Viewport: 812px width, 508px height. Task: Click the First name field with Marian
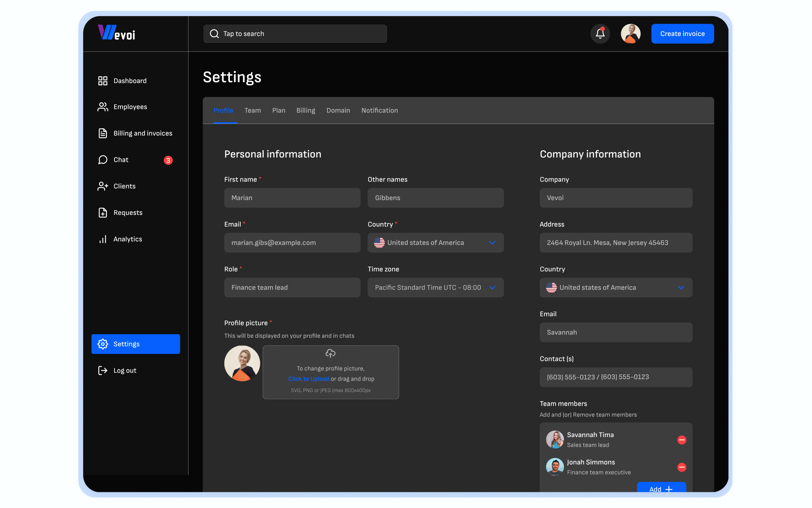[x=292, y=198]
